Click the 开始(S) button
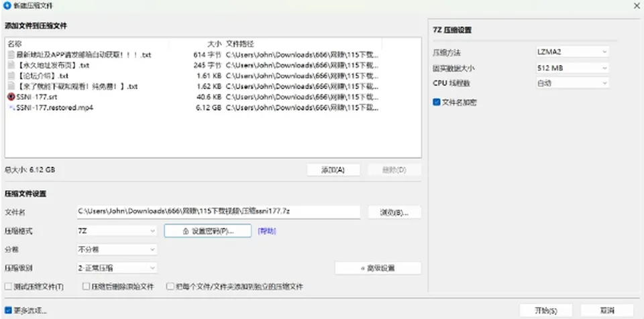644x319 pixels. [x=546, y=310]
